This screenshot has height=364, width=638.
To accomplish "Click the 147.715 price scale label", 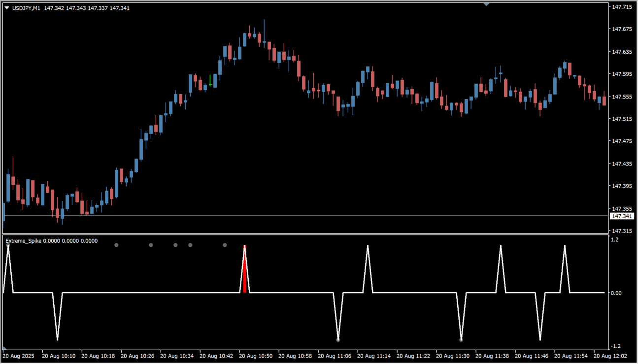I will (622, 7).
